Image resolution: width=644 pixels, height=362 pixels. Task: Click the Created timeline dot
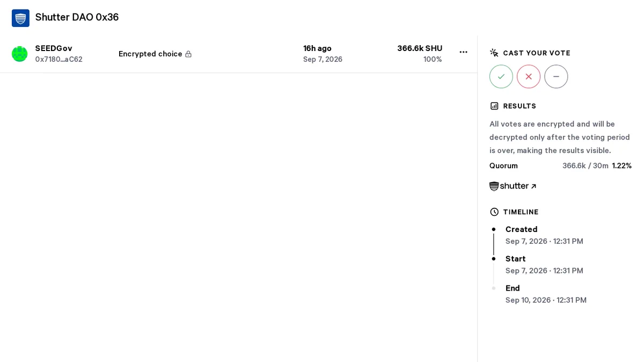point(494,229)
